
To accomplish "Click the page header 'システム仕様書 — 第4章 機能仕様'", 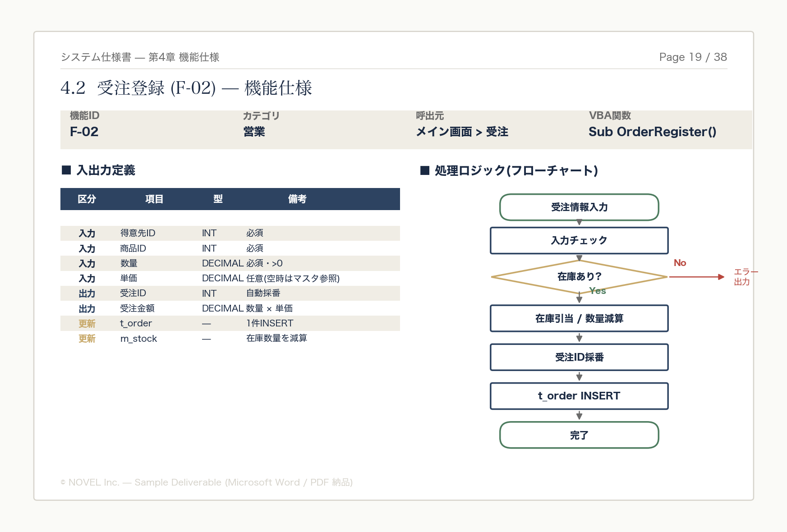I will coord(140,57).
